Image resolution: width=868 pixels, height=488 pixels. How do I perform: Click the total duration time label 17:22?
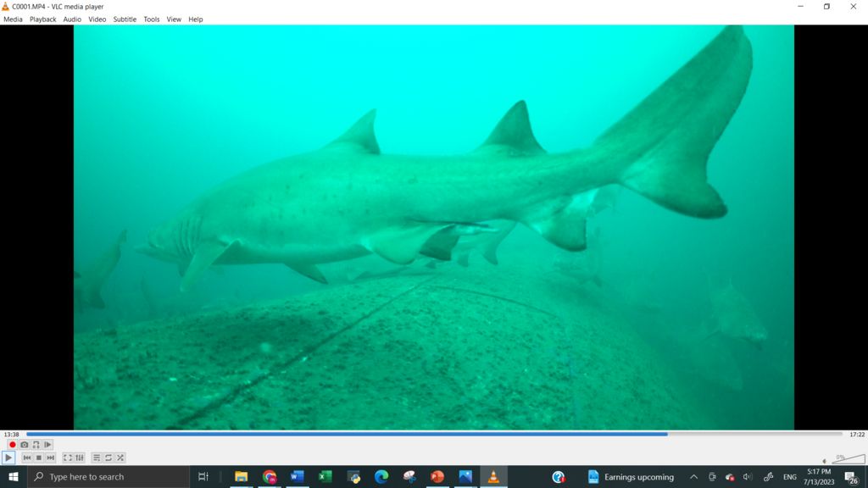857,435
